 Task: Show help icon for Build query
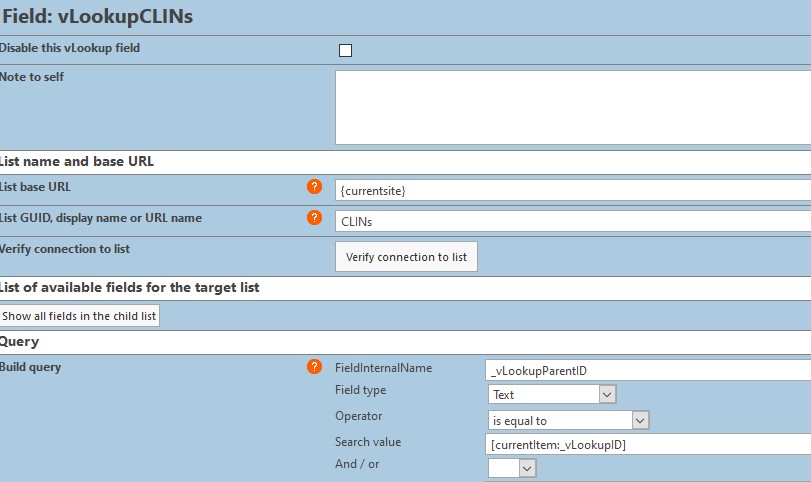314,367
